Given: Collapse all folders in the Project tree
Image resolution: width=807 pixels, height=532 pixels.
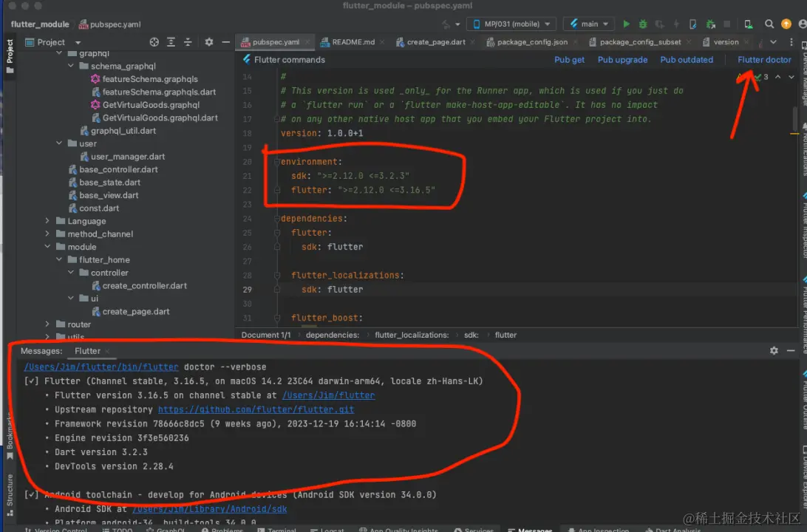Looking at the screenshot, I should pyautogui.click(x=187, y=42).
